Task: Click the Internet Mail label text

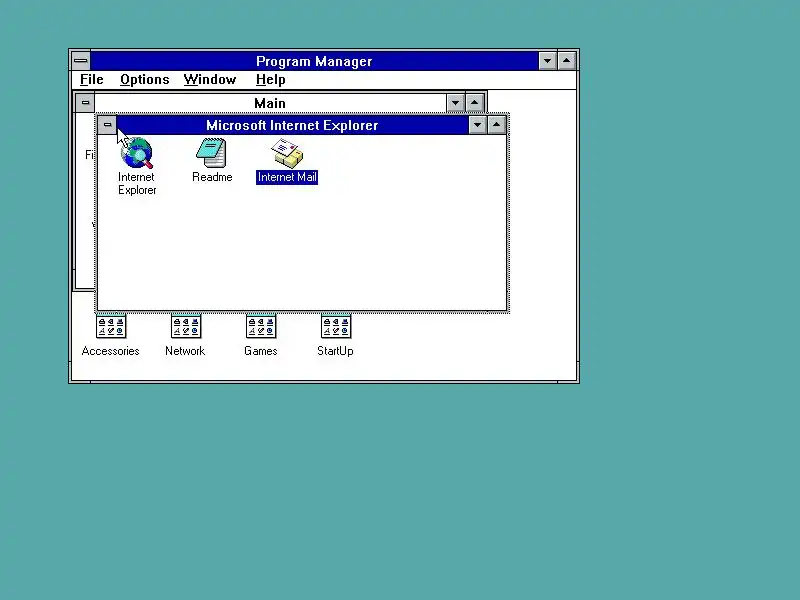Action: 287,177
